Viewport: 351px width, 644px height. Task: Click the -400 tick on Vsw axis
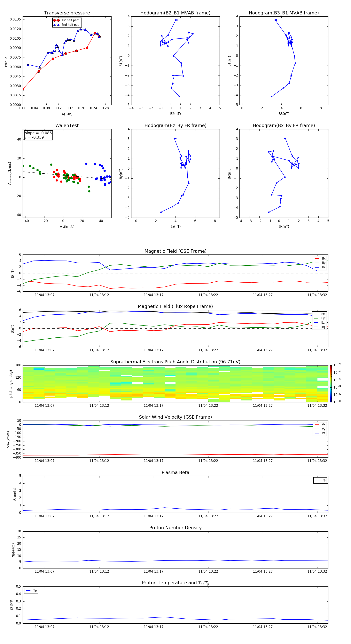[17, 457]
